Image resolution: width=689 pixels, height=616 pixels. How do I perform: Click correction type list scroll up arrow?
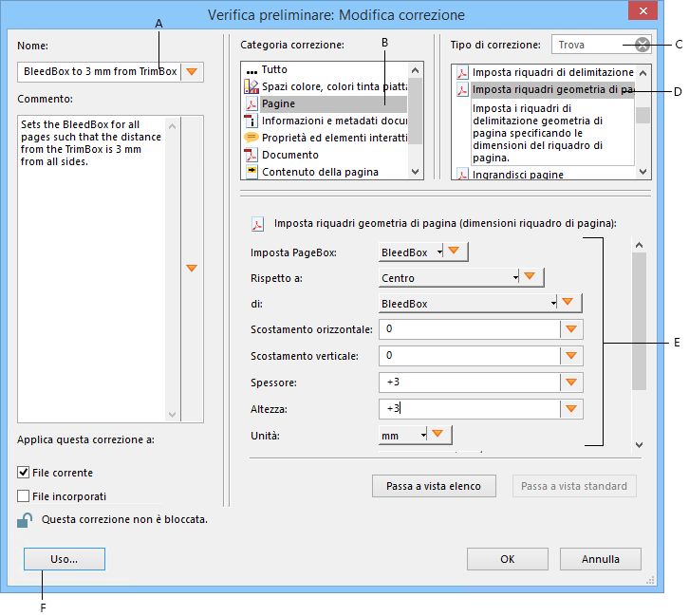coord(642,73)
